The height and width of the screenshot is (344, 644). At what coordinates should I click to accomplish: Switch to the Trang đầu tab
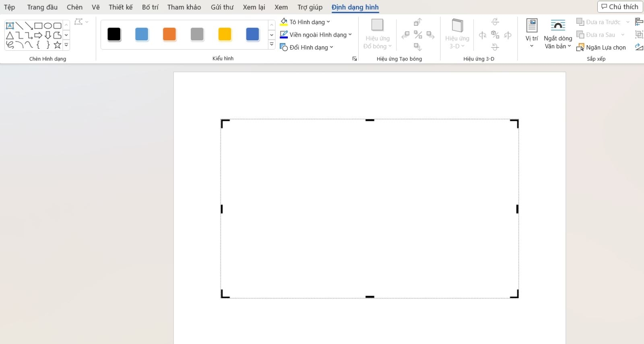click(42, 7)
